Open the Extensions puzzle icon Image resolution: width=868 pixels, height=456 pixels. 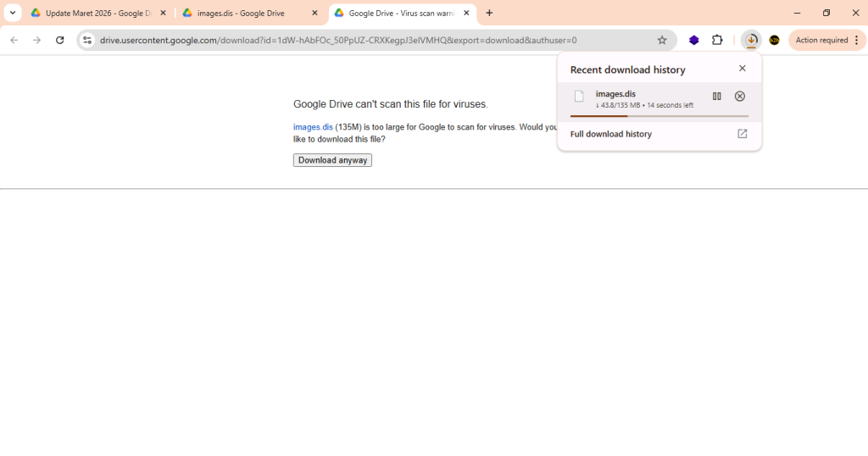tap(717, 40)
